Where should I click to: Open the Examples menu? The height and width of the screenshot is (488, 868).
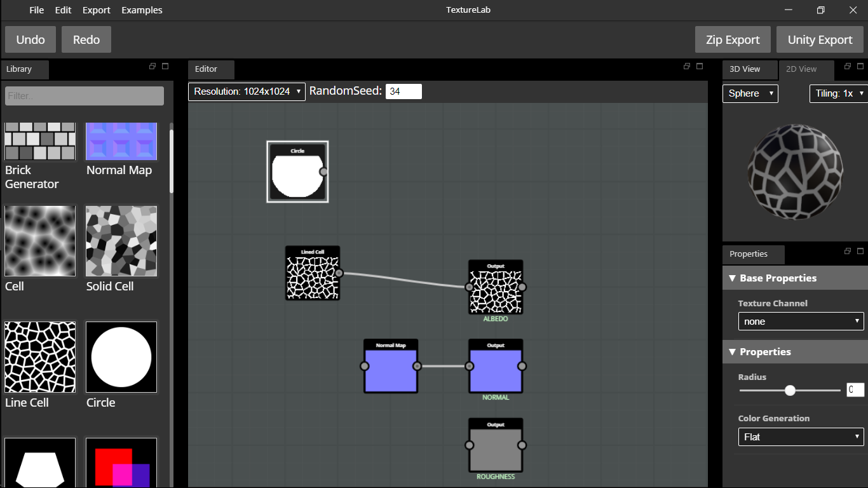point(142,10)
